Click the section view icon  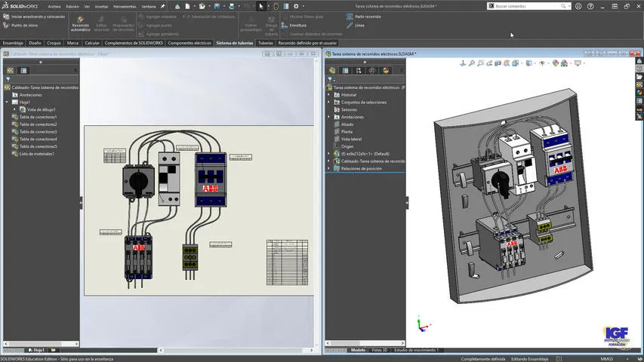coord(498,63)
